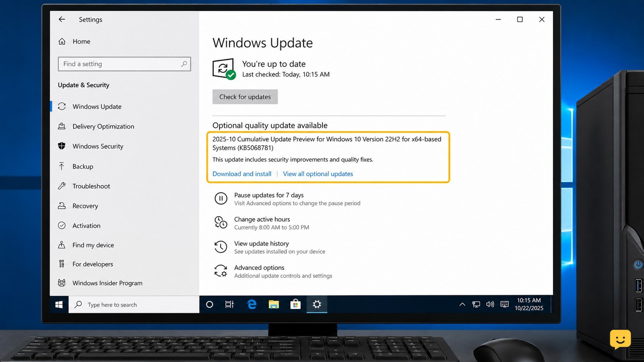Open File Explorer from the taskbar

tap(274, 304)
